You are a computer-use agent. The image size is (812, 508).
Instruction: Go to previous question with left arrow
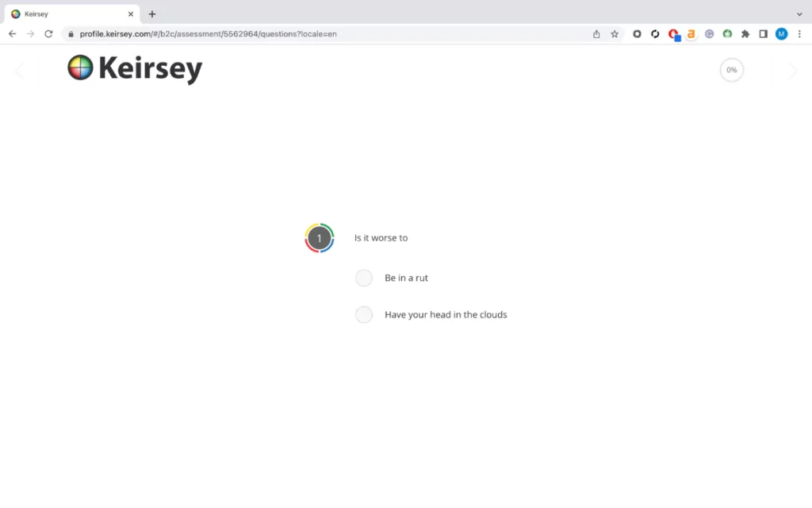click(19, 71)
